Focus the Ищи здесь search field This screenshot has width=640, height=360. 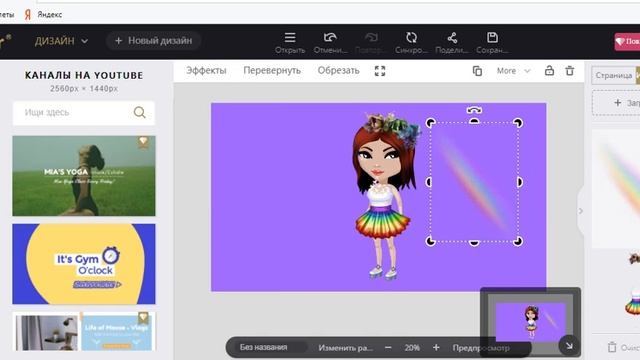click(84, 113)
